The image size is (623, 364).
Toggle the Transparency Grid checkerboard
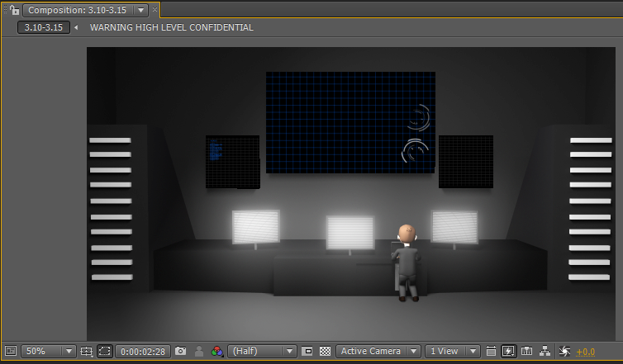tap(325, 351)
